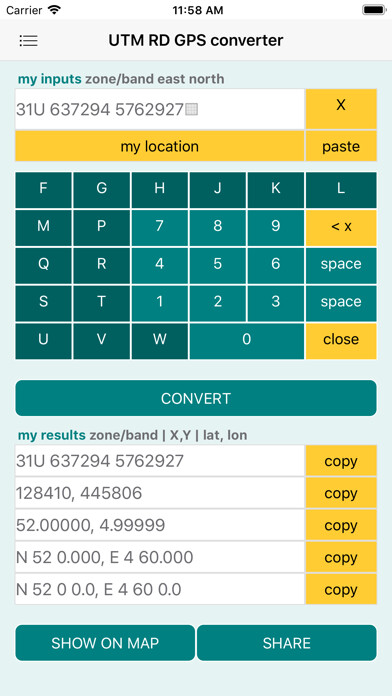Select the letter K key
The height and width of the screenshot is (696, 392).
tap(276, 190)
